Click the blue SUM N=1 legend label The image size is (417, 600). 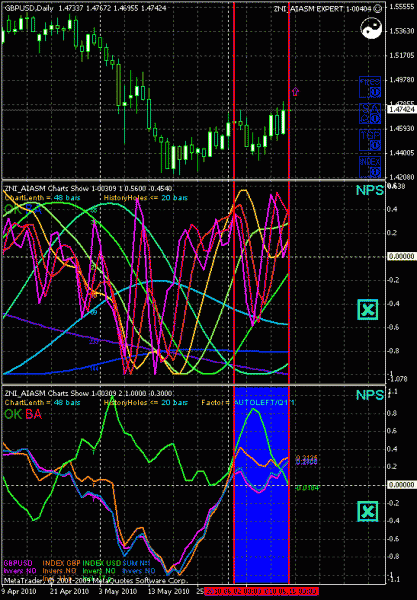coord(137,563)
